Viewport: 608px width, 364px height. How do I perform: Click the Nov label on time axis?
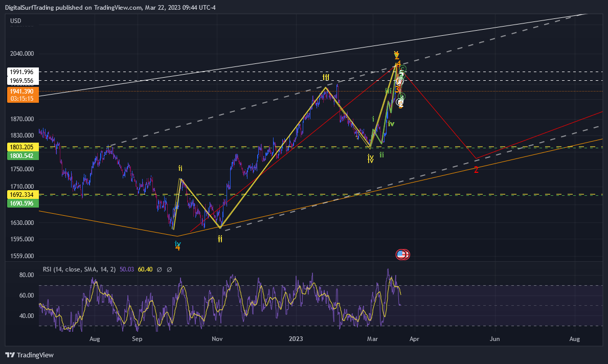point(217,339)
